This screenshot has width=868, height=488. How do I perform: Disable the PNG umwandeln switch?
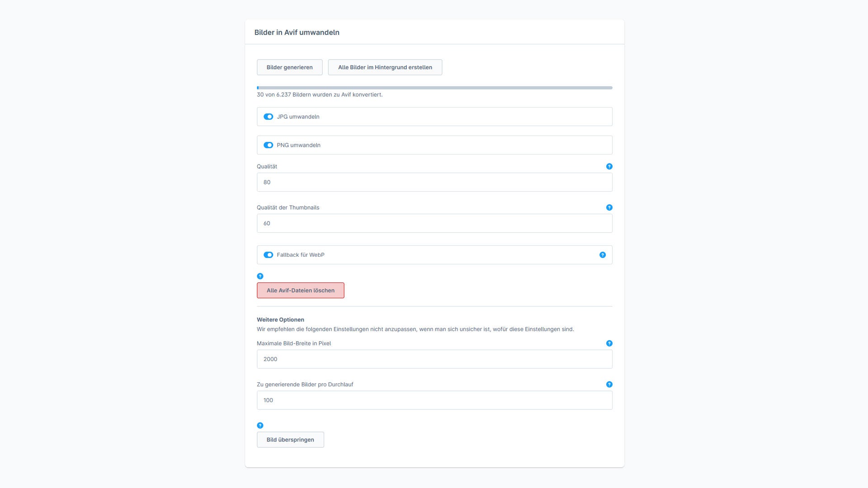pyautogui.click(x=268, y=145)
